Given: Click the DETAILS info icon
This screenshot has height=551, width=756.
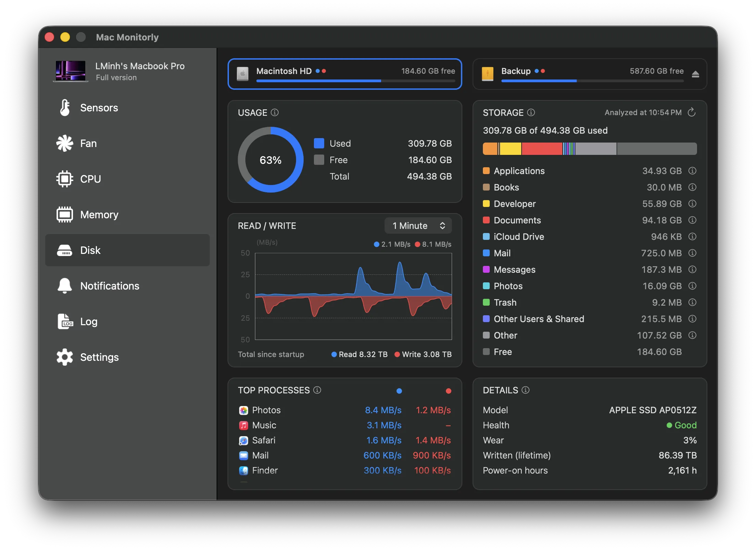Looking at the screenshot, I should pyautogui.click(x=525, y=390).
